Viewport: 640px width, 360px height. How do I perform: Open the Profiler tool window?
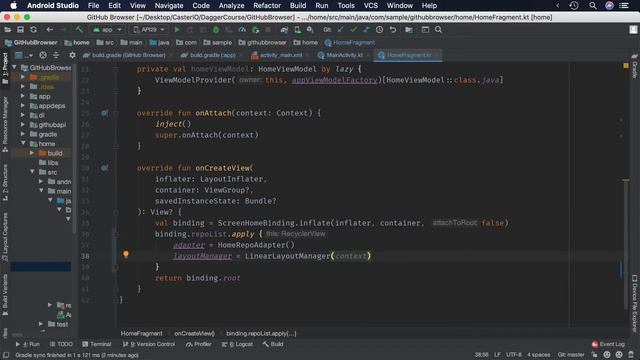198,344
